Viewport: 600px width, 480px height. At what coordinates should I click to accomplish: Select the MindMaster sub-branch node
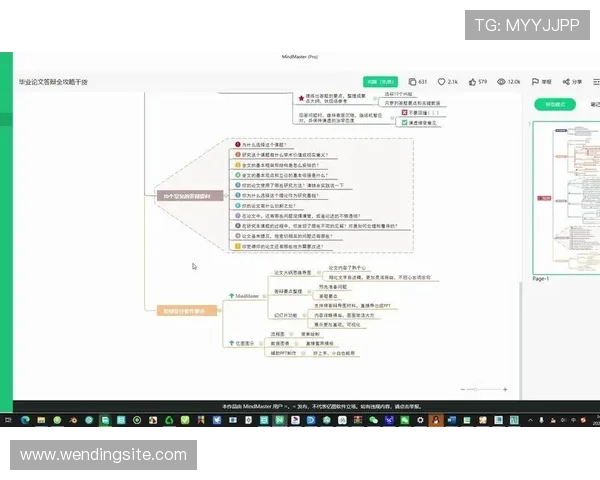(x=247, y=296)
